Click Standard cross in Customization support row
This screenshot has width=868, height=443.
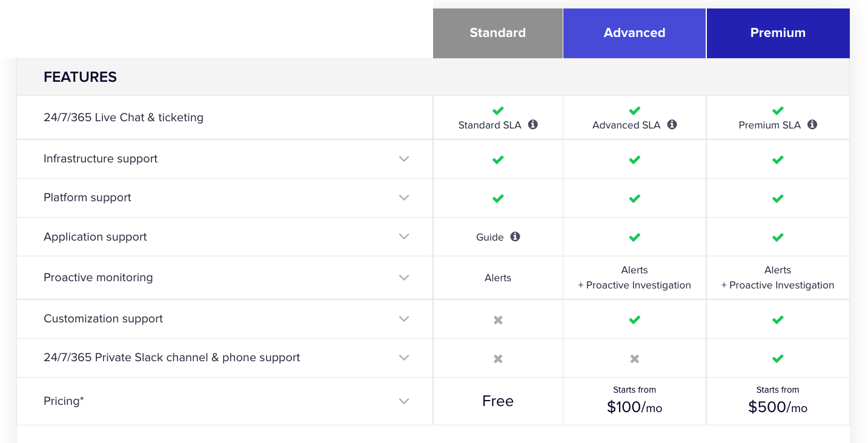498,320
